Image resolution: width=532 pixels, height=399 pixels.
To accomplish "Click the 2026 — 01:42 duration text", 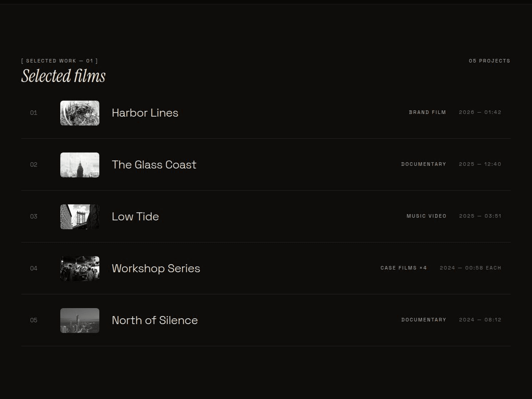I will [x=480, y=112].
